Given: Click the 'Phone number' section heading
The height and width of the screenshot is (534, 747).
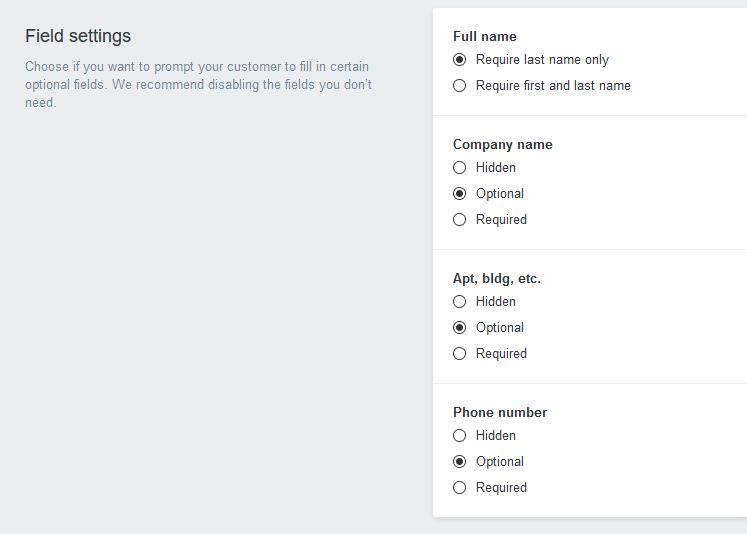Looking at the screenshot, I should tap(500, 413).
